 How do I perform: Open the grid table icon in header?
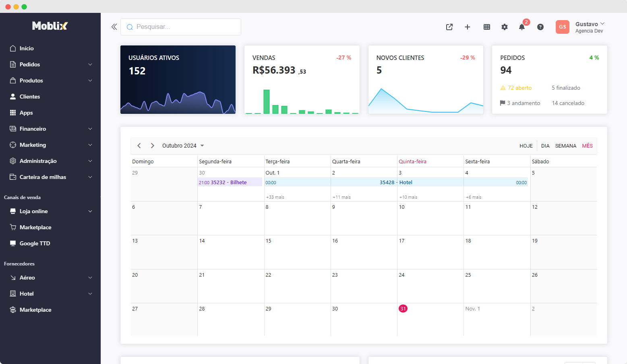tap(487, 27)
